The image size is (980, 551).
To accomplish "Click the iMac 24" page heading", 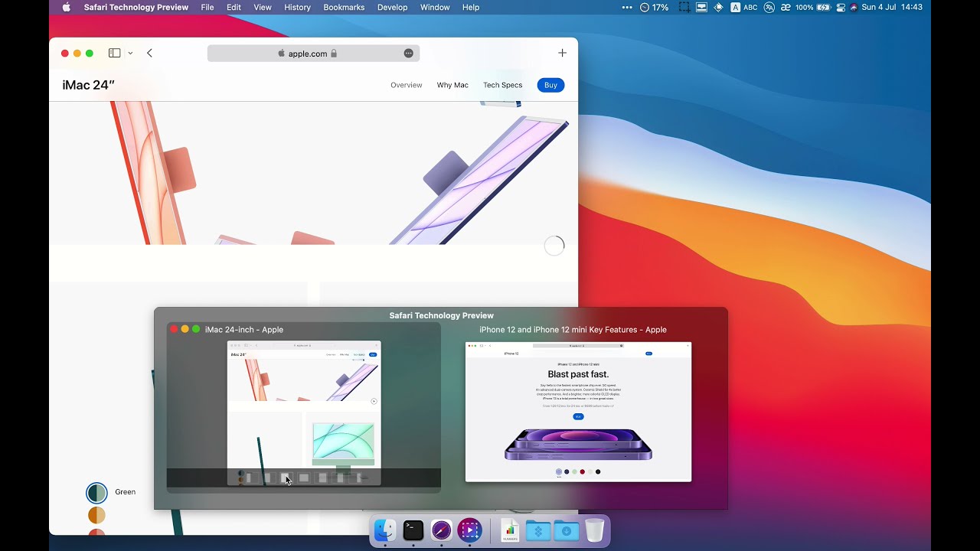I will tap(89, 85).
